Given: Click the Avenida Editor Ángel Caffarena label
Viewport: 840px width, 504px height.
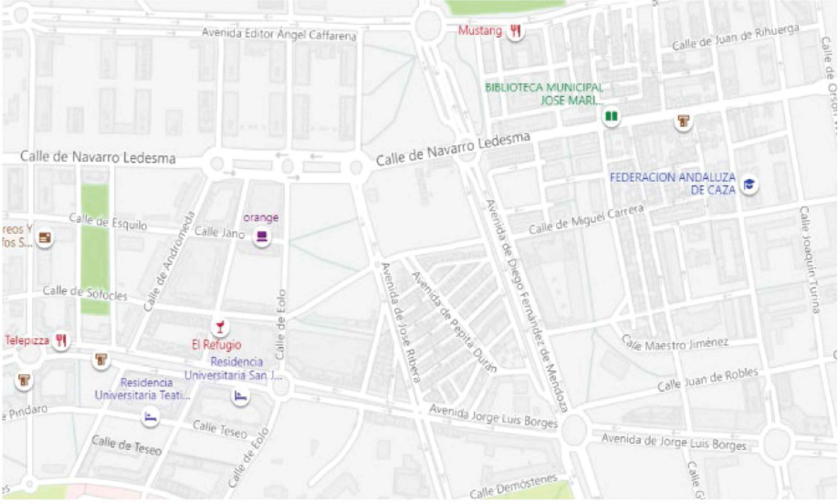Looking at the screenshot, I should click(x=279, y=34).
